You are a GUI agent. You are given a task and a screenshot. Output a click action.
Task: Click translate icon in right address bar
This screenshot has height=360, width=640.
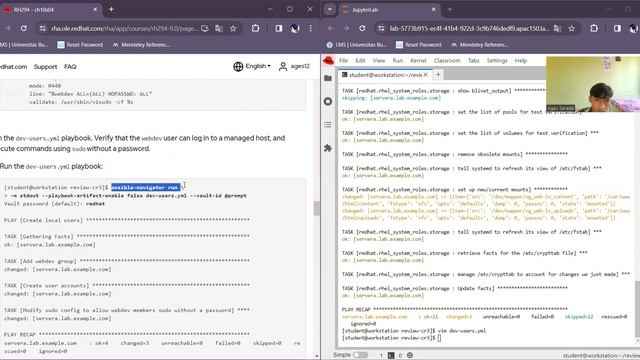pyautogui.click(x=558, y=28)
